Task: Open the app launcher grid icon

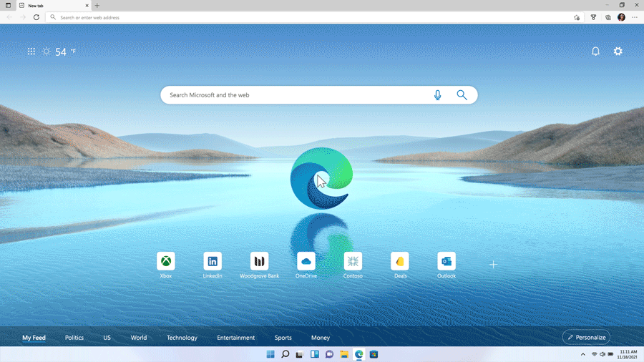Action: tap(31, 52)
